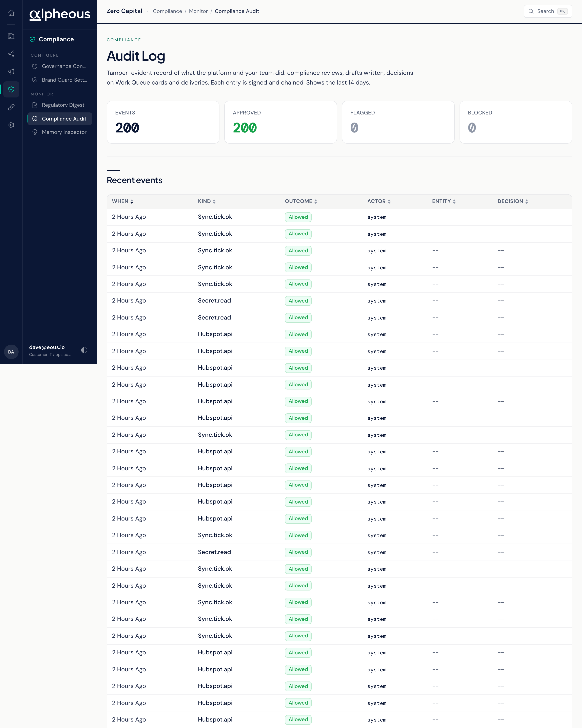Viewport: 582px width, 728px height.
Task: Click the Zero Capital workspace name
Action: pyautogui.click(x=124, y=11)
